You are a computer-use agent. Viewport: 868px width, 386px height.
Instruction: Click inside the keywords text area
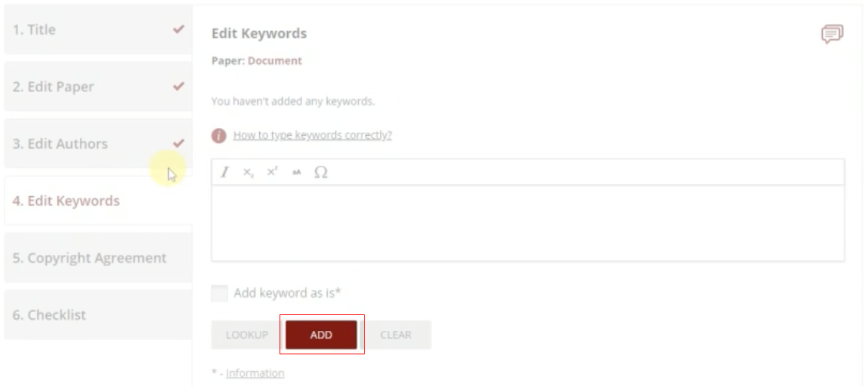[x=527, y=223]
